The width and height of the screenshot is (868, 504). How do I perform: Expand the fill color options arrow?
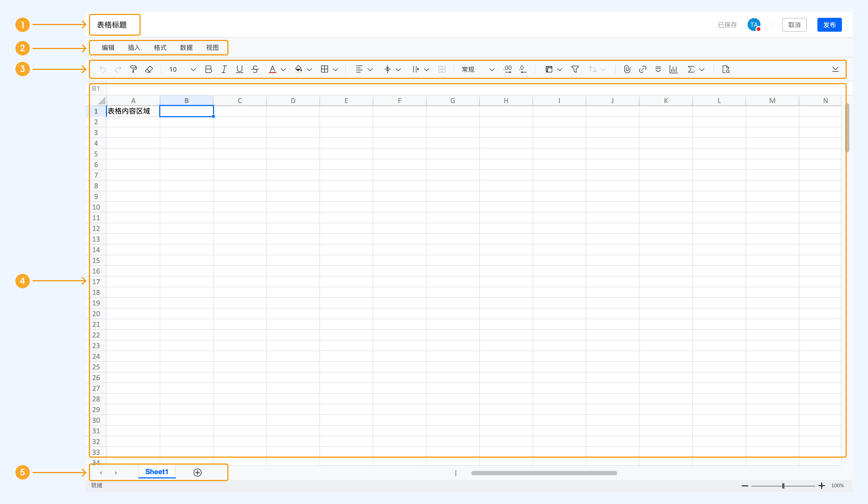click(309, 70)
